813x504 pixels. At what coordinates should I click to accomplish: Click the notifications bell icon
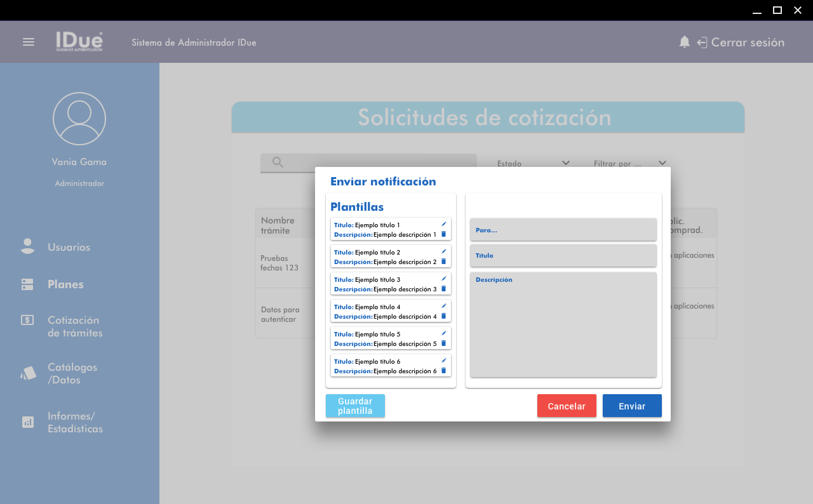(x=684, y=42)
